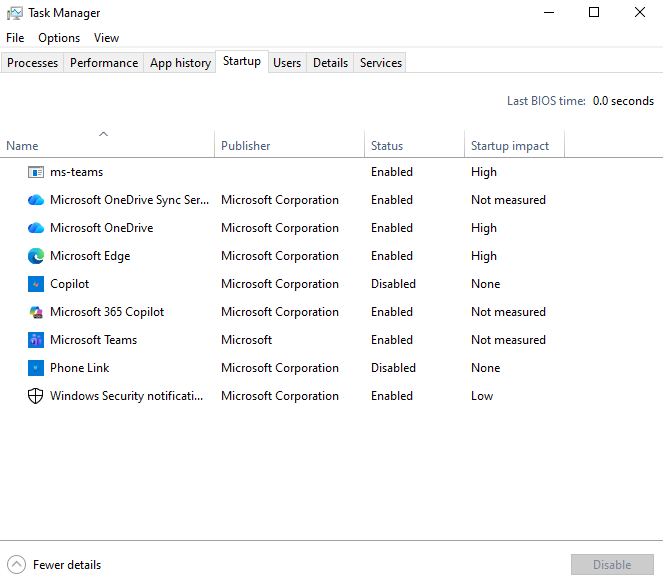Switch to the Processes tab
663x585 pixels.
tap(32, 63)
